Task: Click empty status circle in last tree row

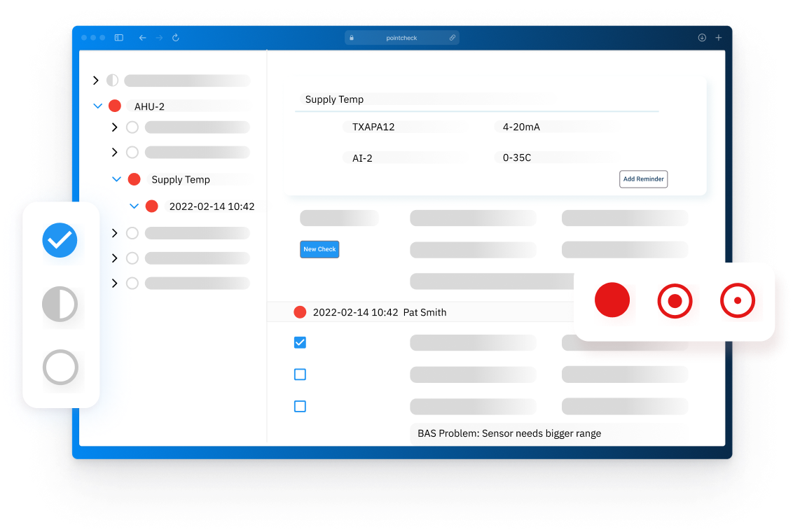Action: pyautogui.click(x=132, y=283)
